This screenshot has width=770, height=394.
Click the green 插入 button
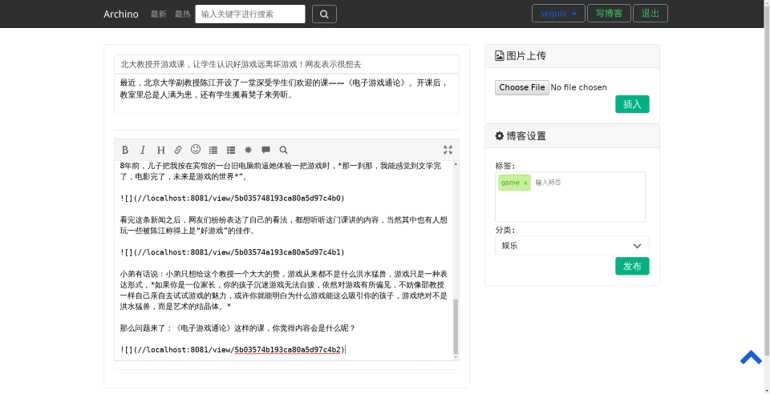click(632, 104)
